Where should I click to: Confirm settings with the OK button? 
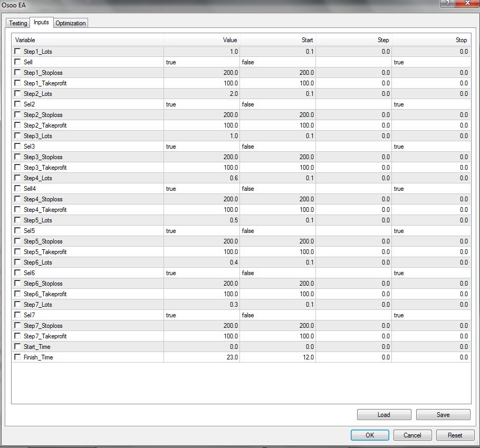370,435
